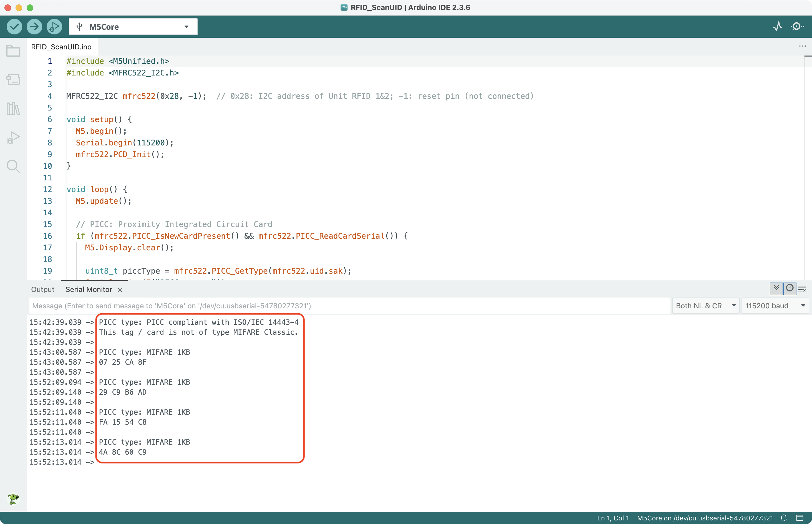The height and width of the screenshot is (524, 812).
Task: Toggle timestamp display in Serial Monitor
Action: (x=790, y=289)
